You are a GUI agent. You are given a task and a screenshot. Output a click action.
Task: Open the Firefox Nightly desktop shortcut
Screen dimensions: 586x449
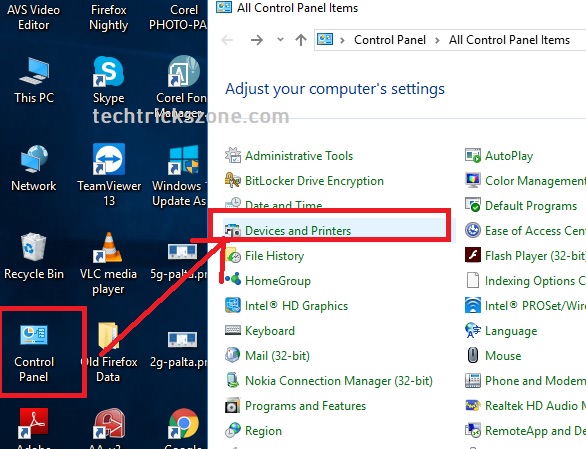[x=108, y=17]
